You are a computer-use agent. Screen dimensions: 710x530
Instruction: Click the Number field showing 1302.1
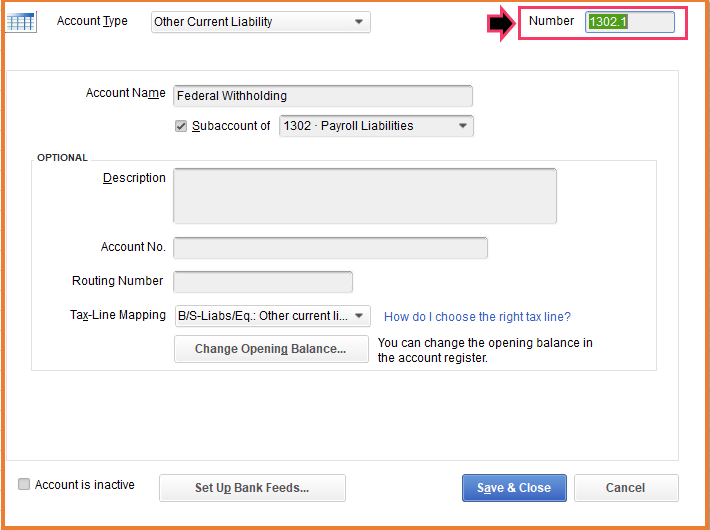pos(629,22)
